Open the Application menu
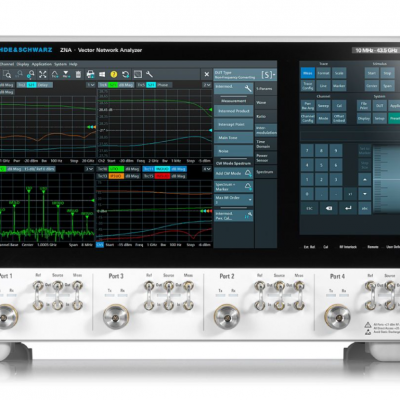 tap(42, 64)
